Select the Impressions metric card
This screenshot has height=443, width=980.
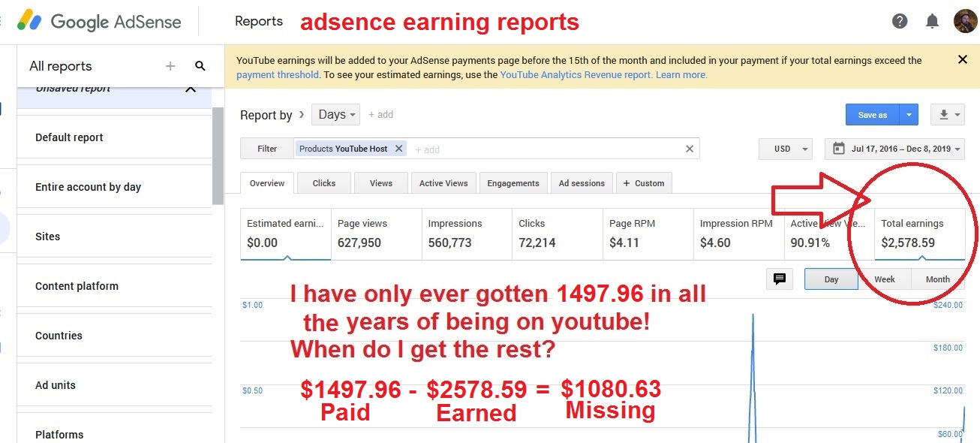click(467, 234)
